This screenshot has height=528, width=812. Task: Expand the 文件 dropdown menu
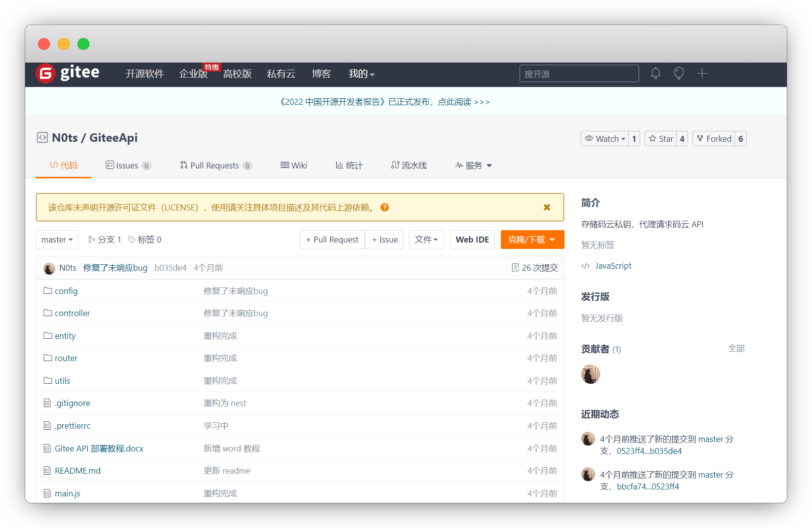point(426,240)
